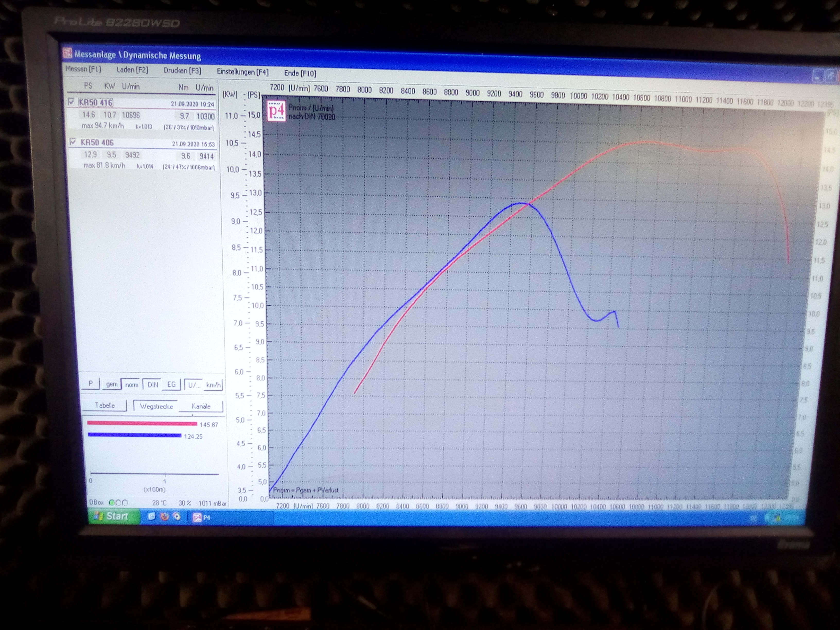
Task: Click the red Wegstrecke bar 145.87
Action: point(142,423)
